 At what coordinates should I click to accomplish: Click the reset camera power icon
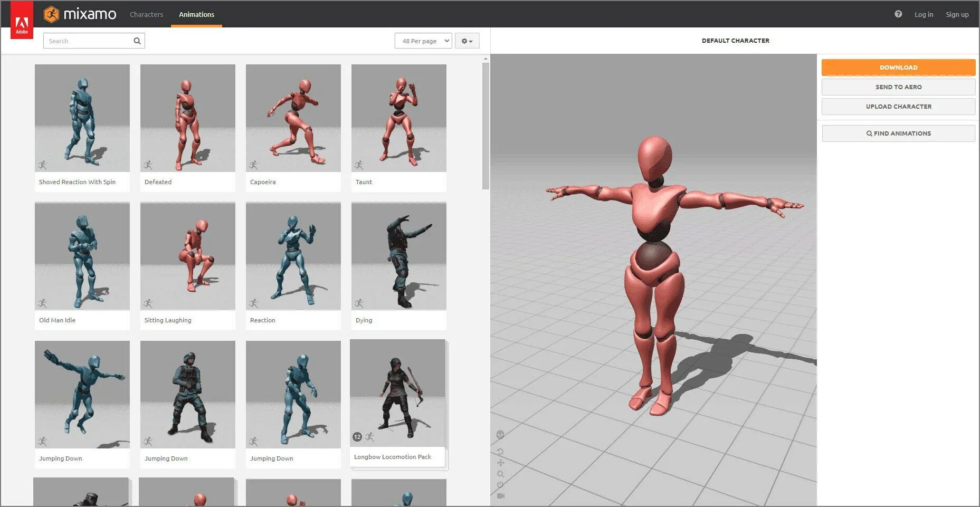coord(500,485)
